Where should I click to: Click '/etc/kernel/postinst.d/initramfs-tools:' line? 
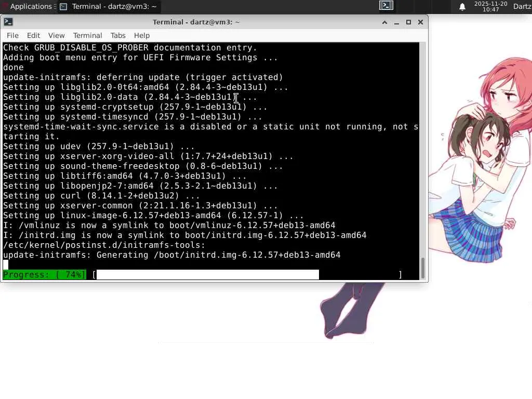click(x=104, y=245)
